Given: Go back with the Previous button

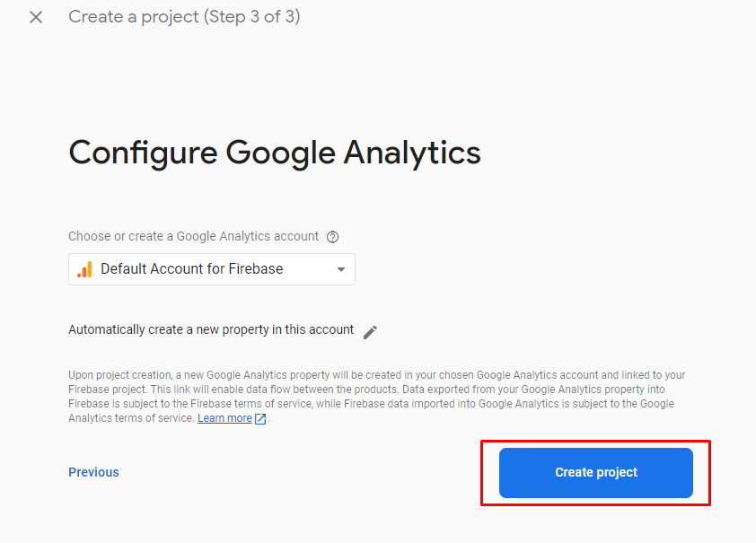Looking at the screenshot, I should (x=93, y=472).
